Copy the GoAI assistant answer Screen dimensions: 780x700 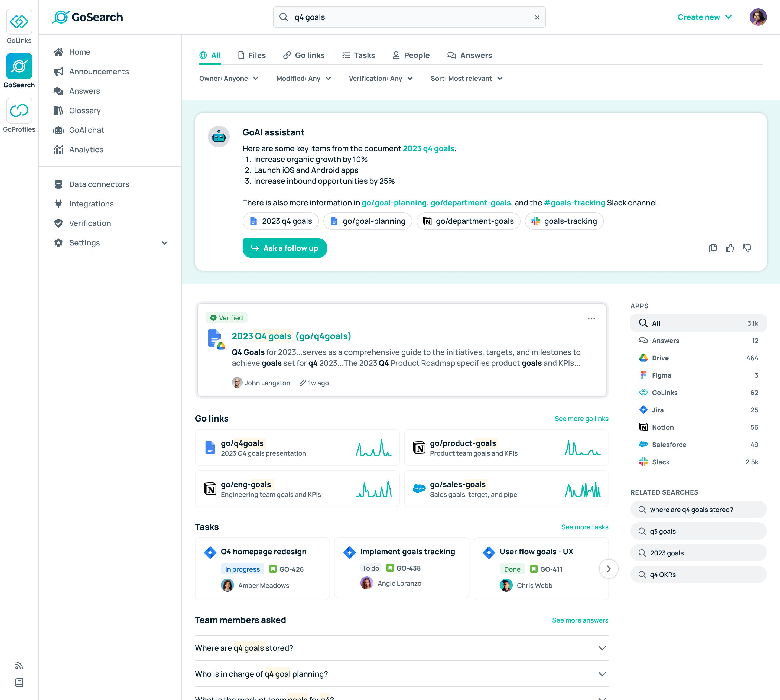click(x=712, y=248)
